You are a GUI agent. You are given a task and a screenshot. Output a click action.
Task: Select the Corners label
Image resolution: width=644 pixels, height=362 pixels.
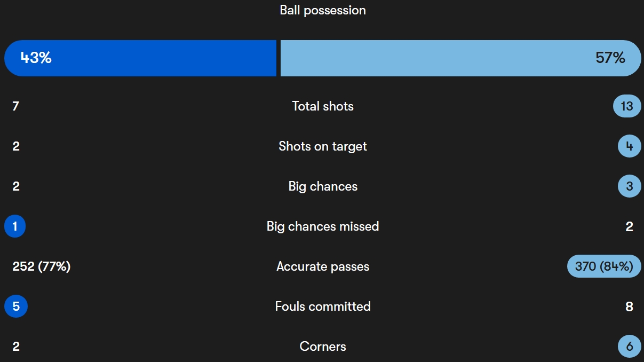pos(322,347)
